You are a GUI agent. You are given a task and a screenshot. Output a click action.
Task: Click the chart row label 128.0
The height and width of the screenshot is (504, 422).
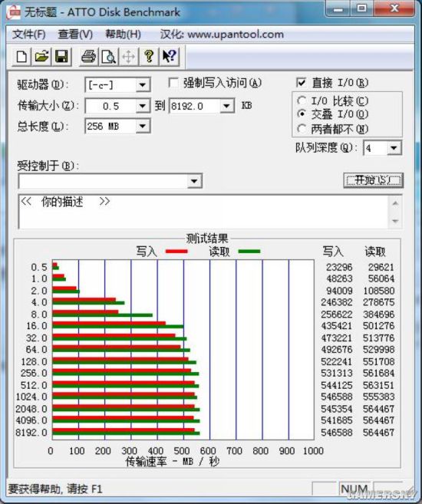click(34, 361)
